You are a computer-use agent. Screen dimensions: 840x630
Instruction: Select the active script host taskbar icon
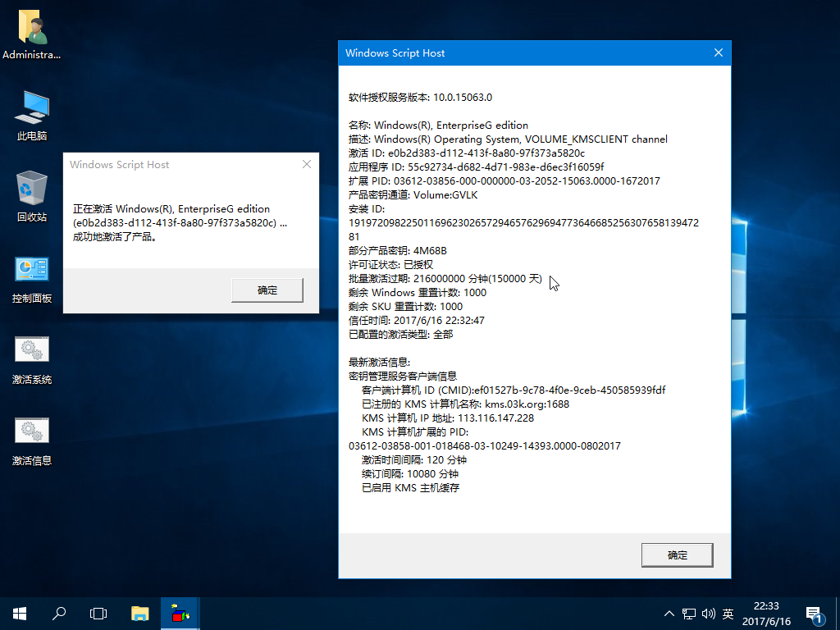click(180, 614)
